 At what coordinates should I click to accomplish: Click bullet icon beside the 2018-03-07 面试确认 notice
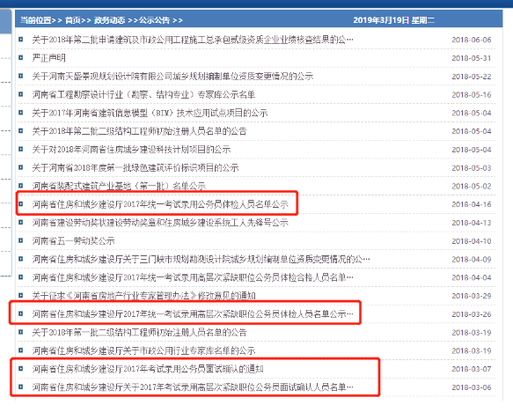tap(20, 369)
